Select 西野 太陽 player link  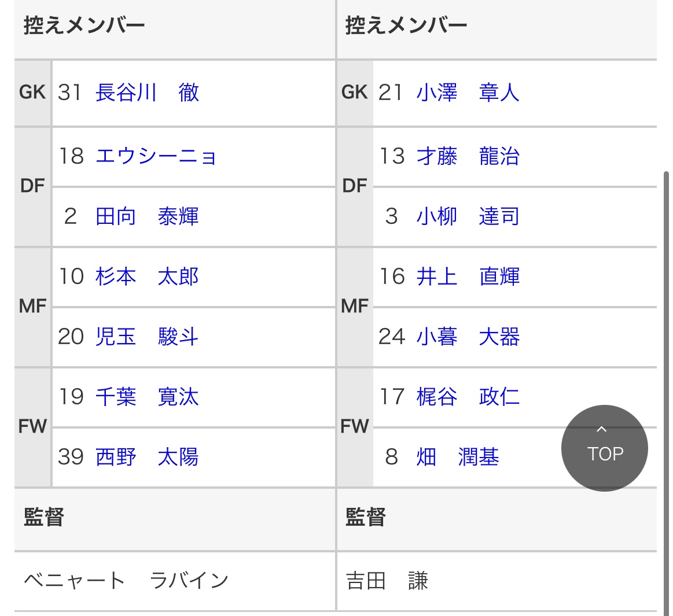[147, 457]
